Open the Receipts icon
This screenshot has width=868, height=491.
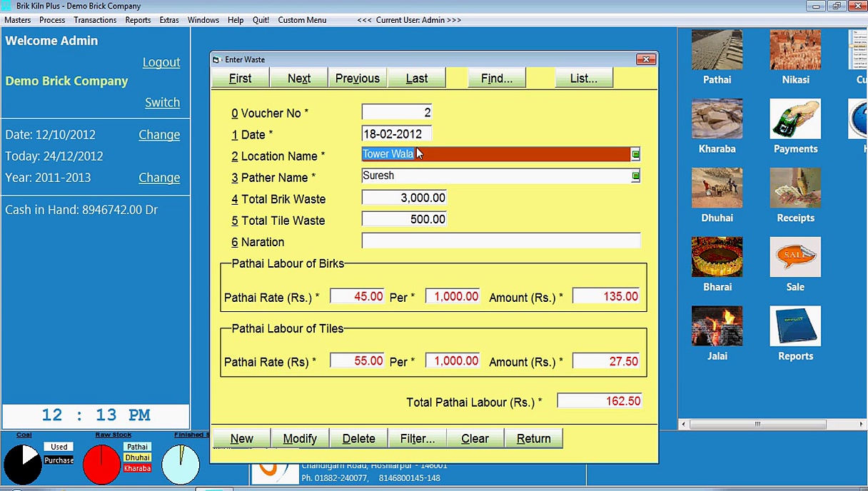(x=795, y=188)
